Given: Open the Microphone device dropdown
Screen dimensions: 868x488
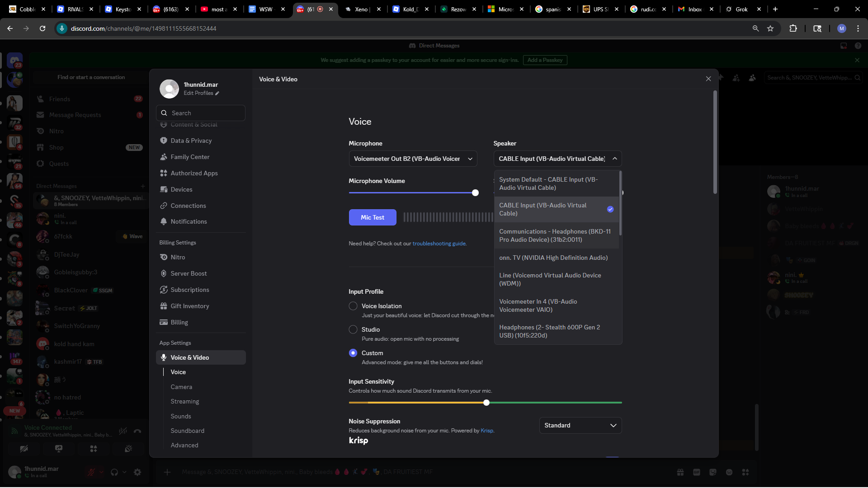Looking at the screenshot, I should pos(413,159).
